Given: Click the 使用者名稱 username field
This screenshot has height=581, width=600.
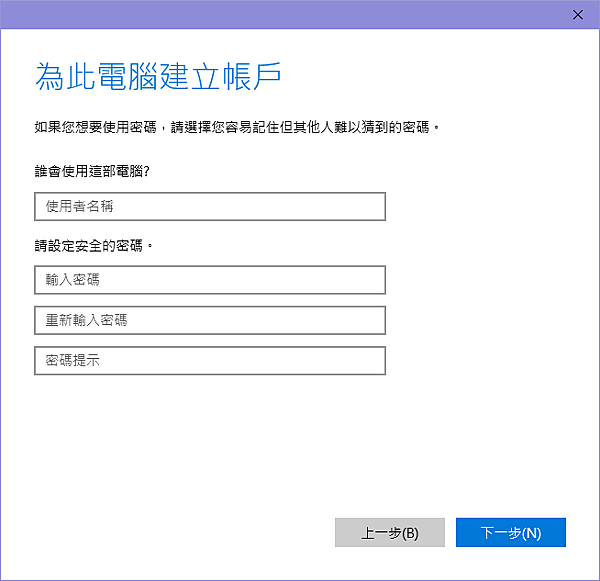Looking at the screenshot, I should click(210, 206).
